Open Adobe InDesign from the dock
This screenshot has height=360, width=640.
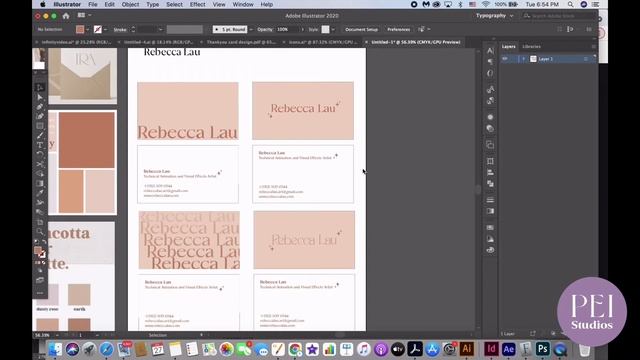tap(491, 349)
